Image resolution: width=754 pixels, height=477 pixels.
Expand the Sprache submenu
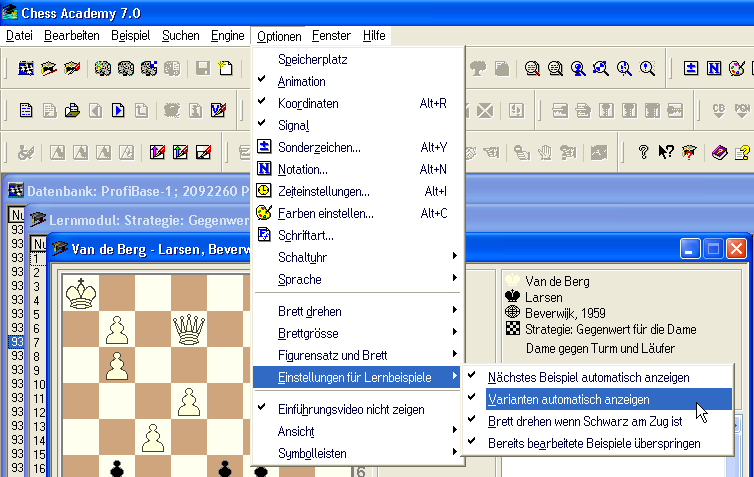(357, 279)
